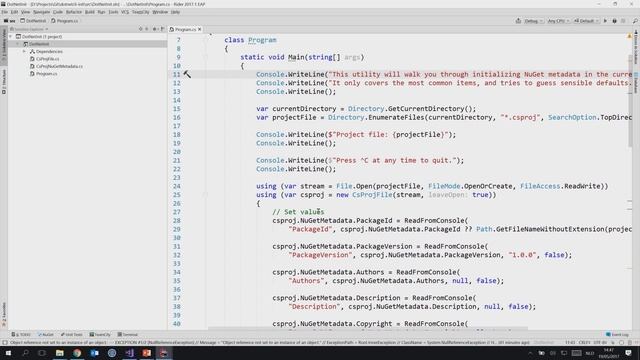Open the Debug configuration dropdown
Viewport: 640px width, 360px height.
[533, 21]
